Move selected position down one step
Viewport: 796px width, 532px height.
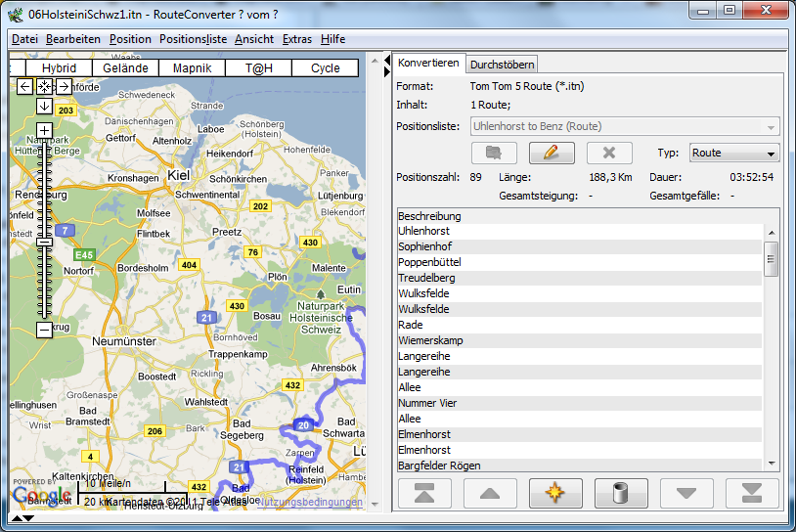point(686,493)
